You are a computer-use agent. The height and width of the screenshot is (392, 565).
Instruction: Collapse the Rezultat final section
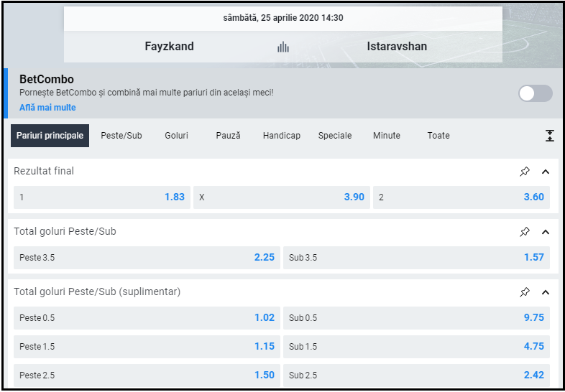click(545, 172)
